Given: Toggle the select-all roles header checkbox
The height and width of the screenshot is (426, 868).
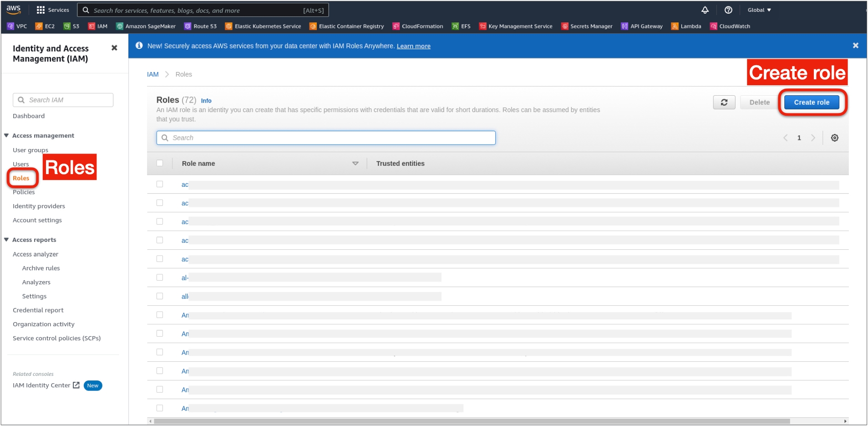Looking at the screenshot, I should tap(160, 163).
